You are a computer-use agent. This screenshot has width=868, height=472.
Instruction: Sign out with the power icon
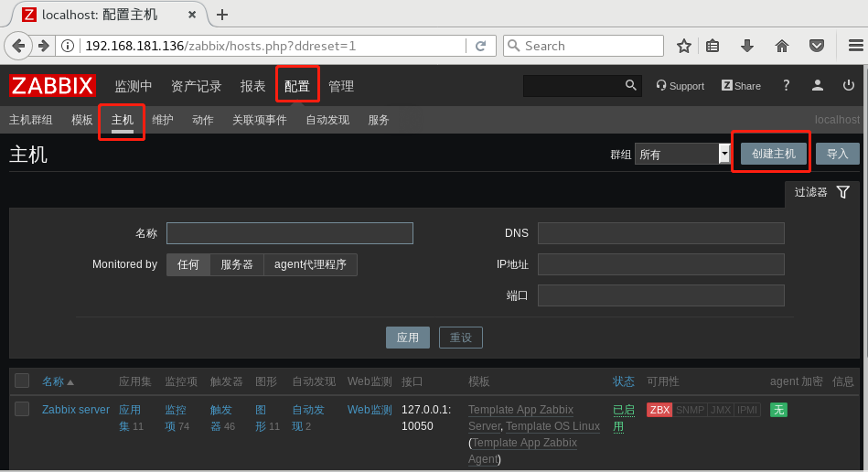pos(849,85)
